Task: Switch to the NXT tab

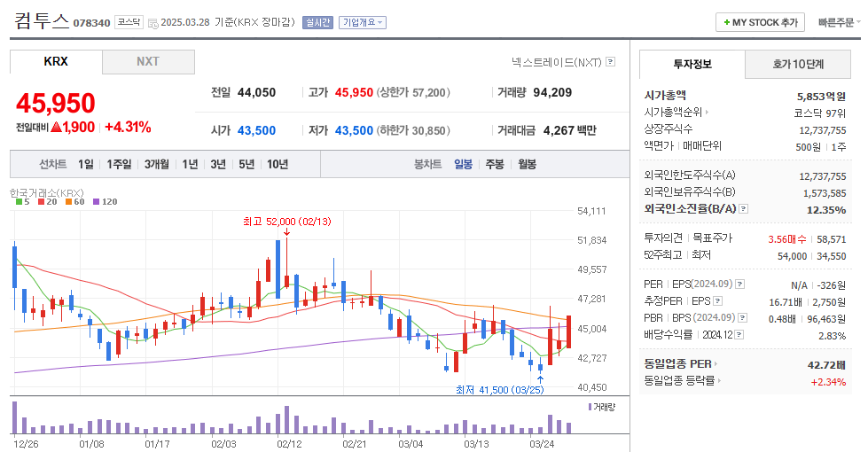Action: click(x=148, y=61)
